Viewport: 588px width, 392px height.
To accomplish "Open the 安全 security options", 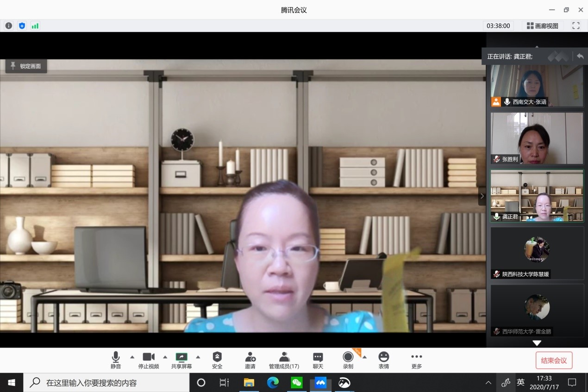I will [217, 360].
